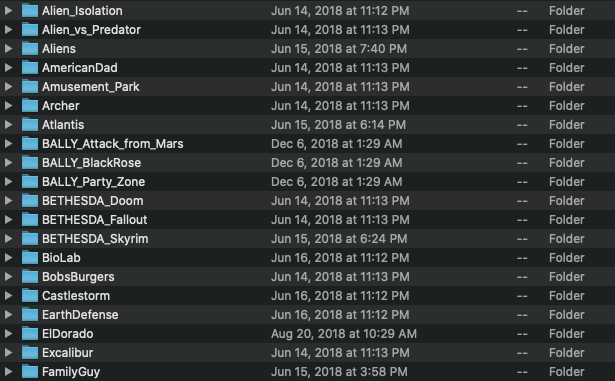Expand the Archer folder disclosure triangle

(x=8, y=106)
